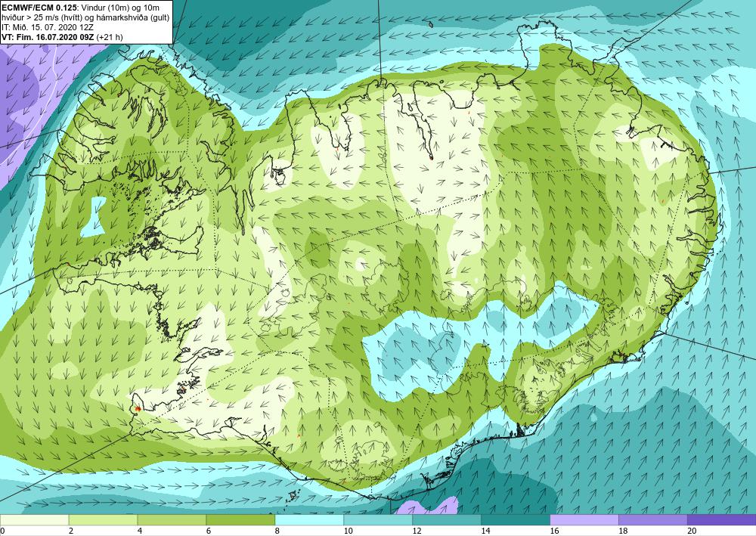Click the '(+21 h)' forecast offset text
Viewport: 756px width, 536px height.
110,37
